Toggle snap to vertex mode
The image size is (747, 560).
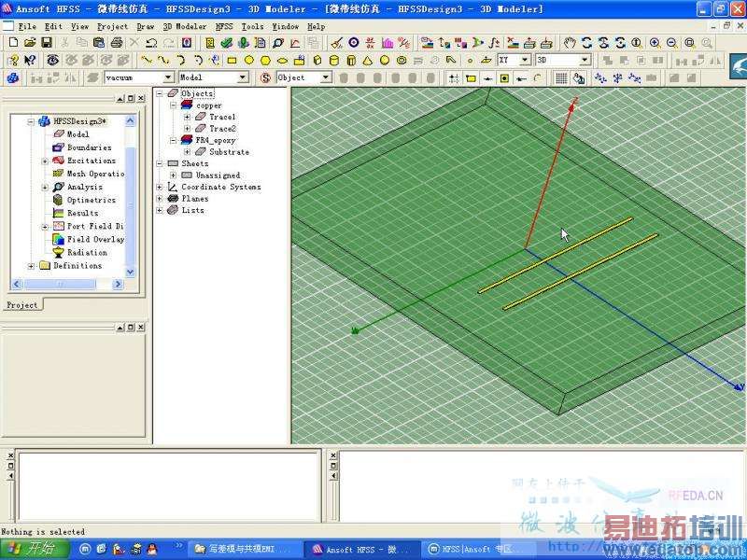point(471,78)
